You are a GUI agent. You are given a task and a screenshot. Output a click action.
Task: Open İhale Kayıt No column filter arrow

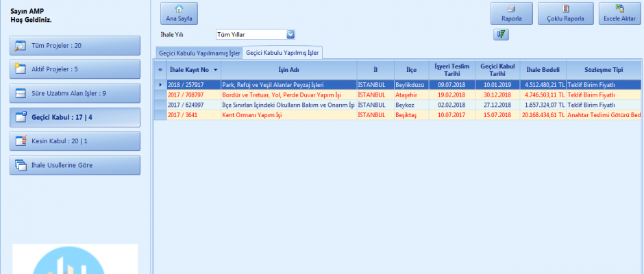click(216, 70)
